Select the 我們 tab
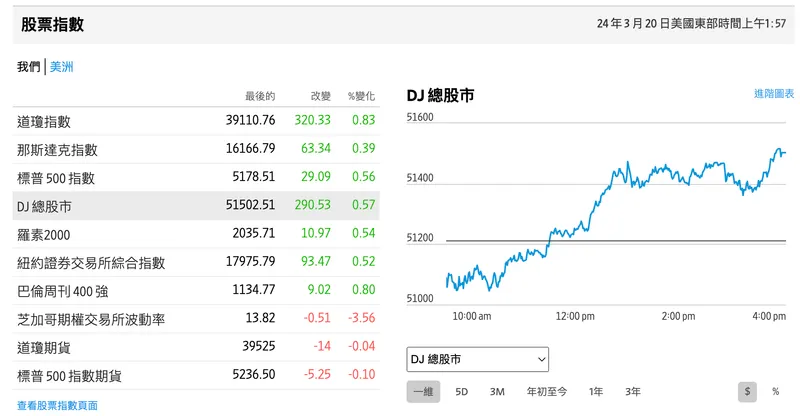800x416 pixels. [x=29, y=67]
